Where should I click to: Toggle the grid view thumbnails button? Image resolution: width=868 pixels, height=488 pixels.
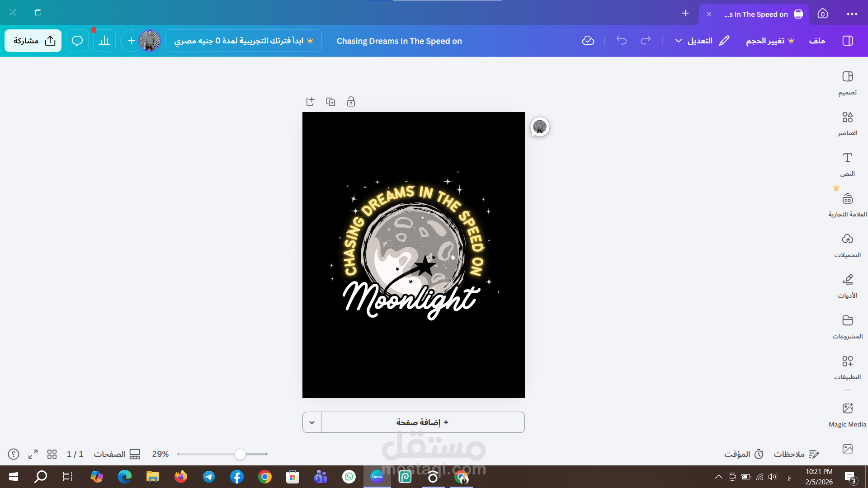click(x=52, y=454)
